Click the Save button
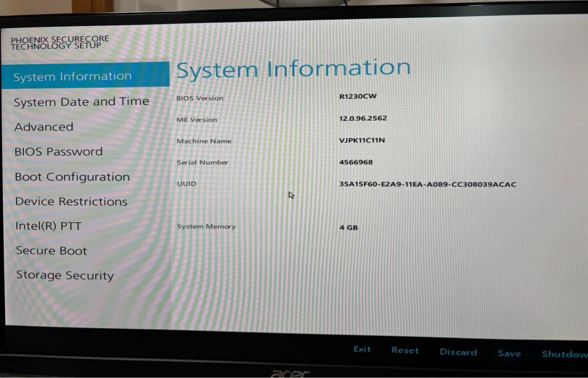Viewport: 588px width, 378px height. (509, 353)
